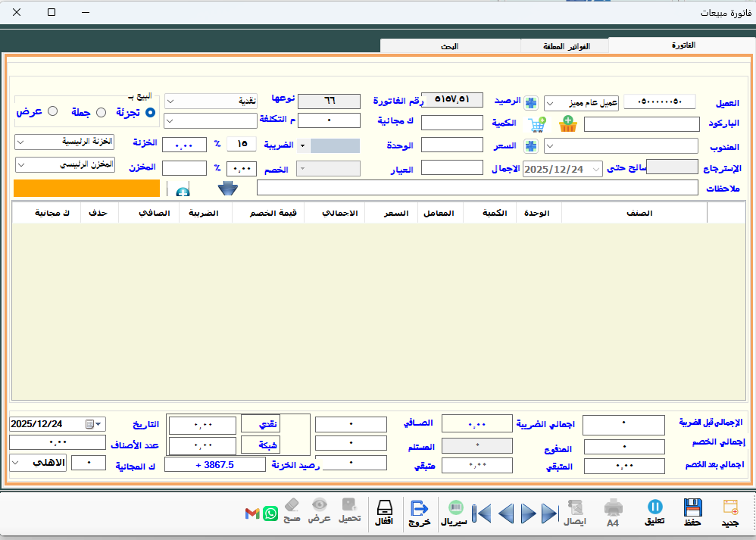Viewport: 756px width, 540px height.
Task: Send invoice via WhatsApp icon
Action: [x=270, y=513]
